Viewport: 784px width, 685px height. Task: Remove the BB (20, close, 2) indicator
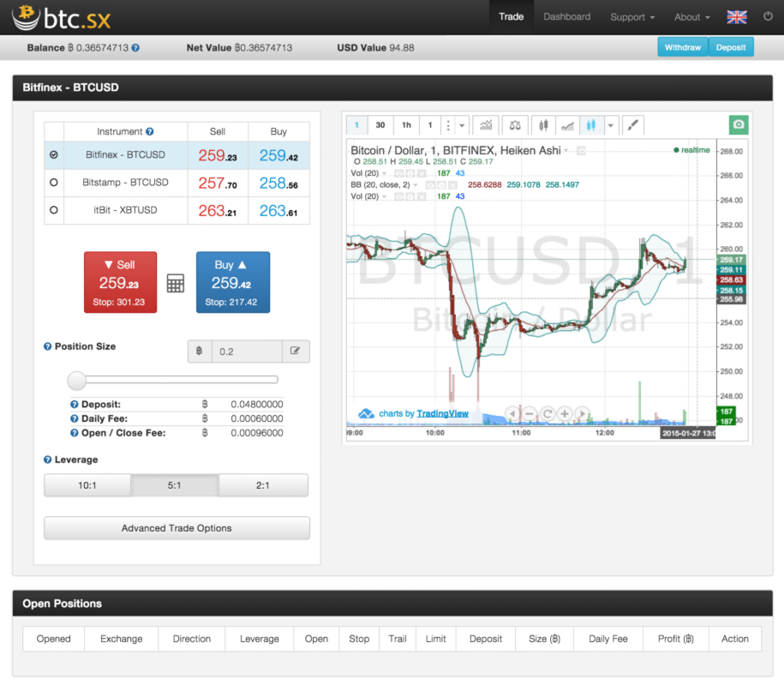pos(453,185)
